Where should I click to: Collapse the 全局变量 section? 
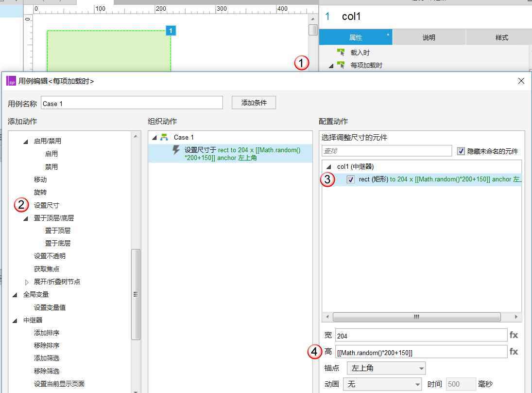tap(15, 295)
